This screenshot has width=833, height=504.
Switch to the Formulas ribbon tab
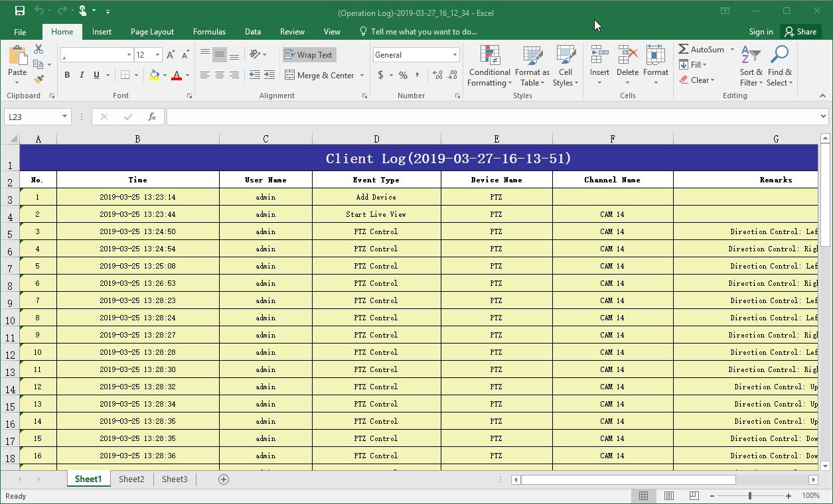pos(209,31)
